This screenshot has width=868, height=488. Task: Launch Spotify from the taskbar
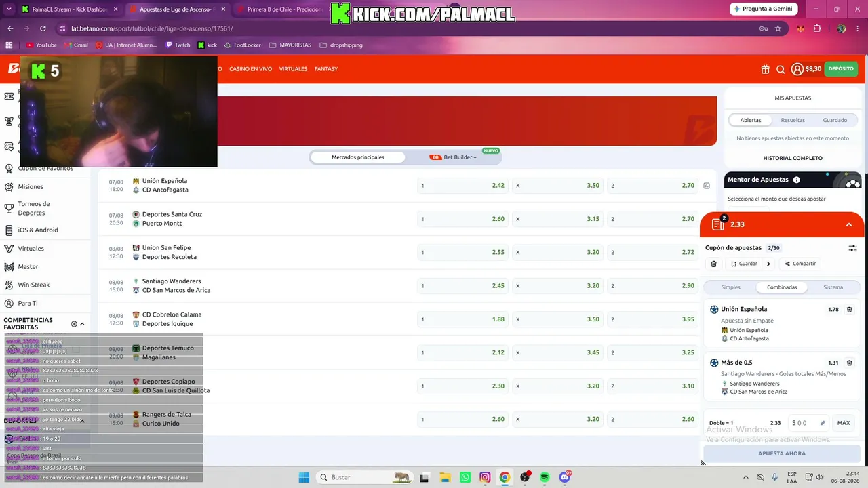tap(545, 477)
